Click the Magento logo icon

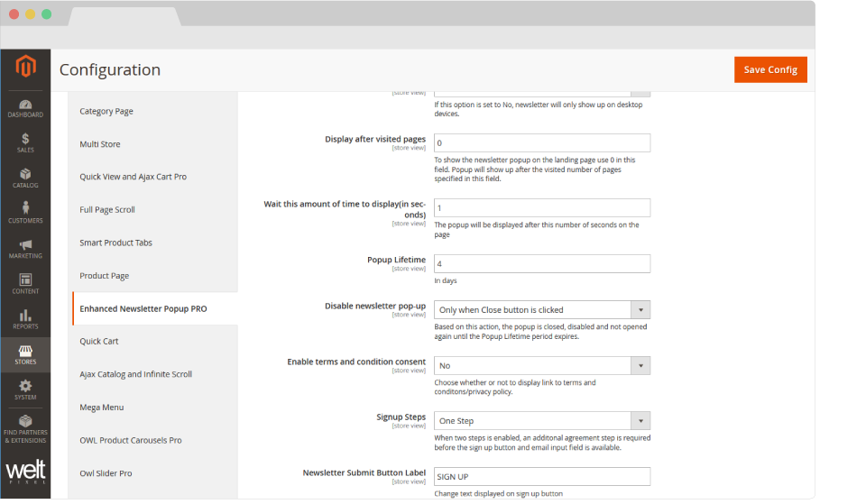tap(25, 69)
